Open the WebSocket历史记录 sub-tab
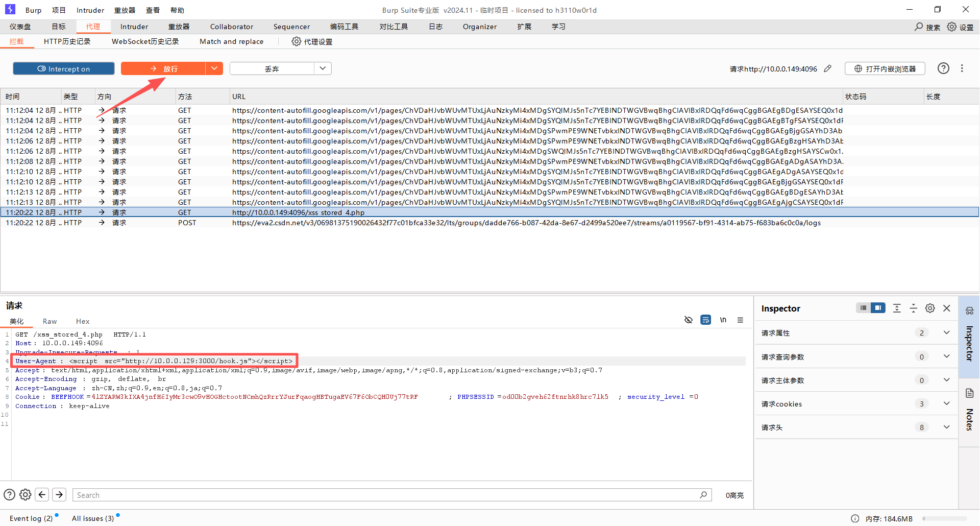This screenshot has height=526, width=980. pos(145,41)
